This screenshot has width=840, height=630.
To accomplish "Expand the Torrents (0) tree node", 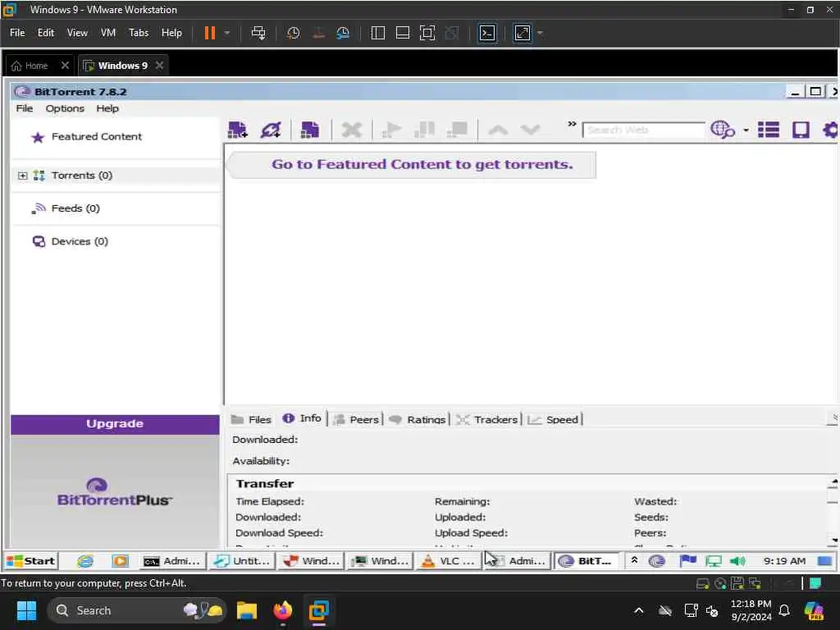I will click(22, 176).
